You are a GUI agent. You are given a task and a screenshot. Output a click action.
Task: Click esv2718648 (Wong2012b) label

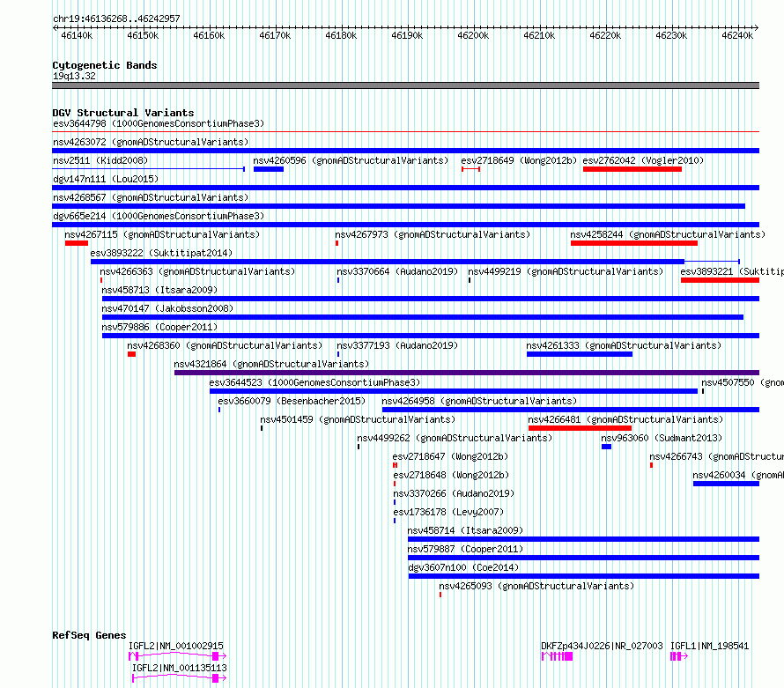[451, 475]
